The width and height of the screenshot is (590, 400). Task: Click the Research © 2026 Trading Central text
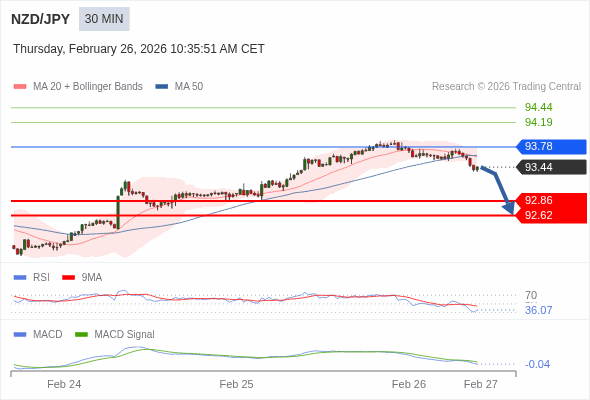506,87
